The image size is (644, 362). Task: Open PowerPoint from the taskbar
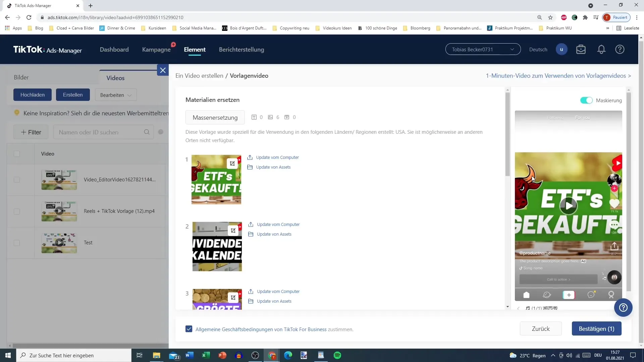pos(222,355)
